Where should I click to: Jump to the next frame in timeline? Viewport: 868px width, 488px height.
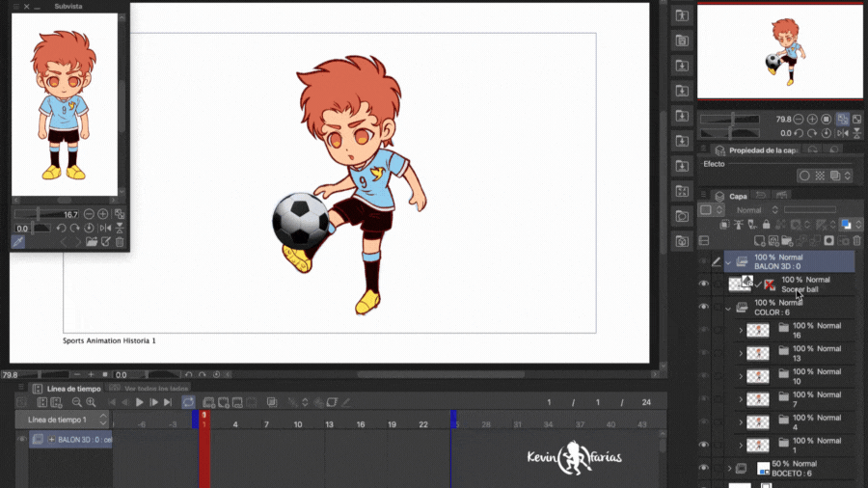click(x=154, y=402)
